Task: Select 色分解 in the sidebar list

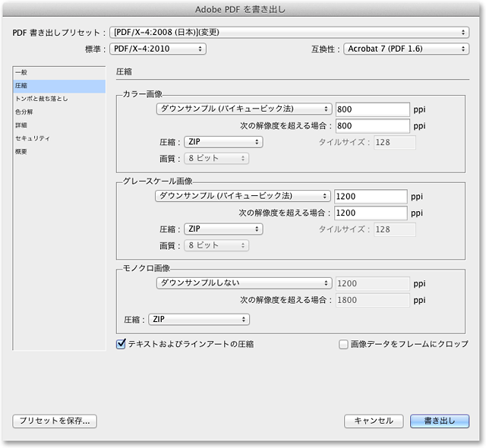Action: tap(24, 112)
